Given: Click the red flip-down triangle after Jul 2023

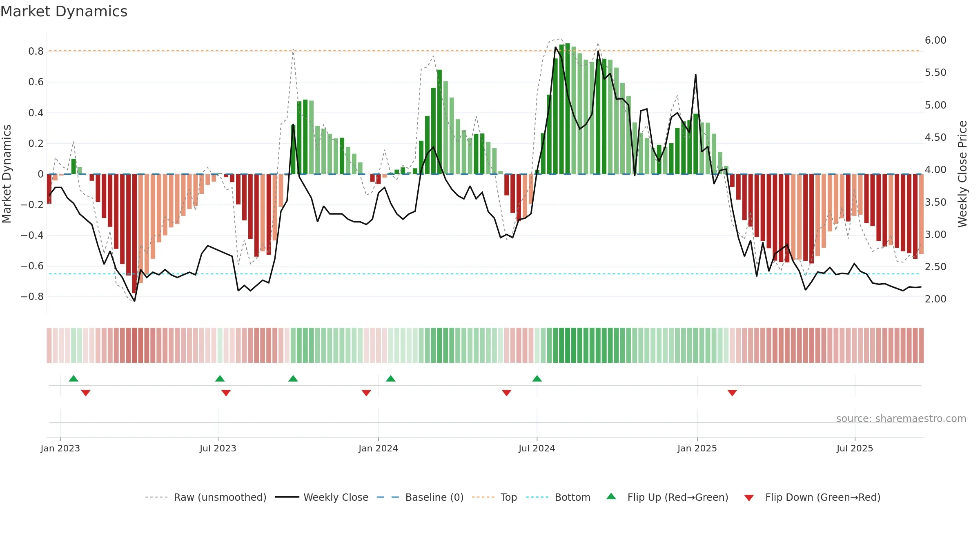Looking at the screenshot, I should point(226,393).
